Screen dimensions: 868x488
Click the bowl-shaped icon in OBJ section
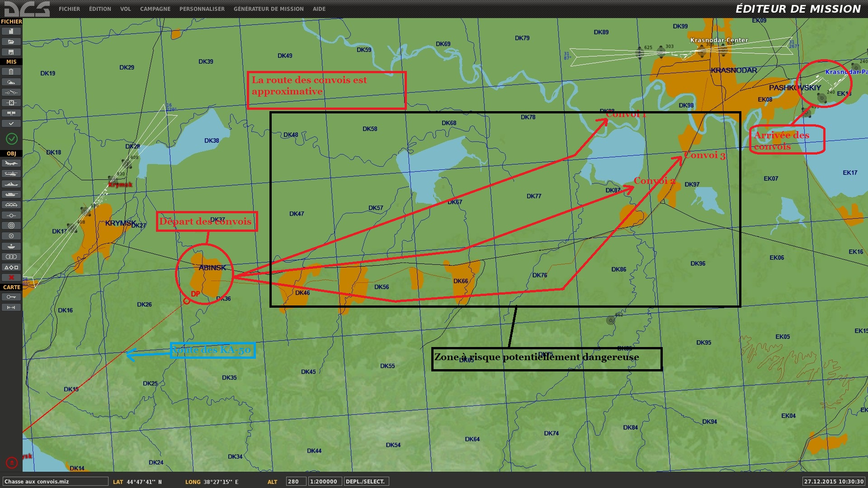(11, 246)
